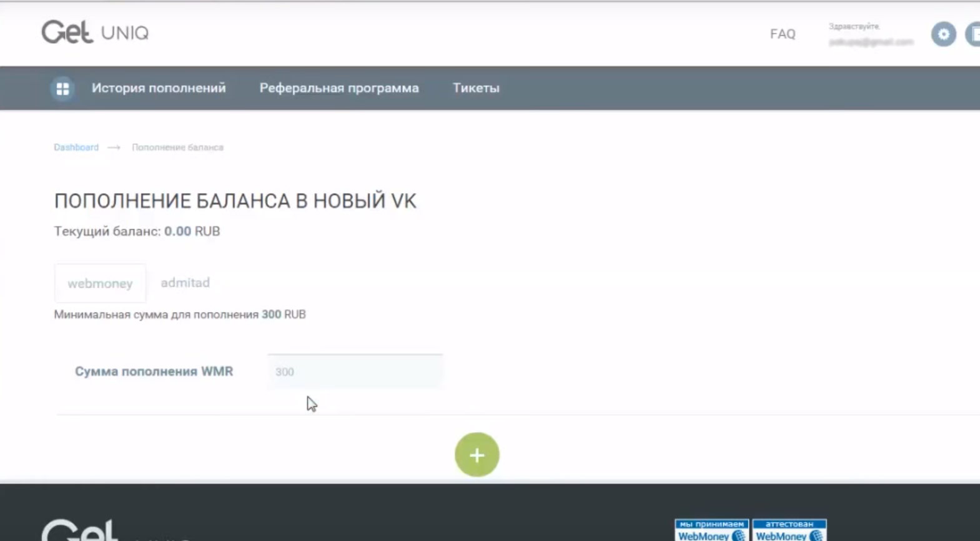This screenshot has height=541, width=980.
Task: Click the dashboard grid icon in navbar
Action: coord(62,89)
